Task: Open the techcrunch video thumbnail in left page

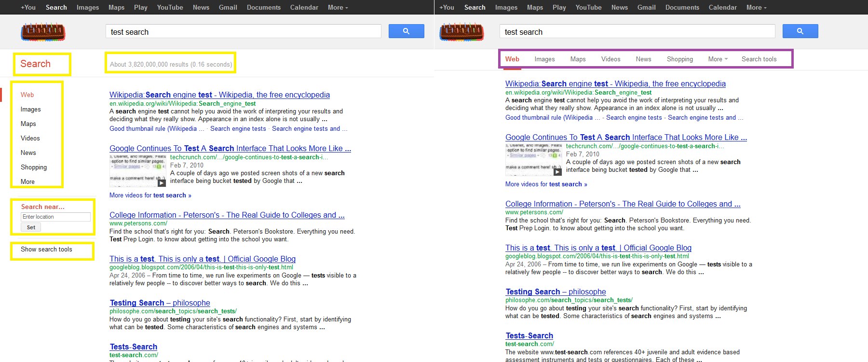Action: click(x=138, y=170)
